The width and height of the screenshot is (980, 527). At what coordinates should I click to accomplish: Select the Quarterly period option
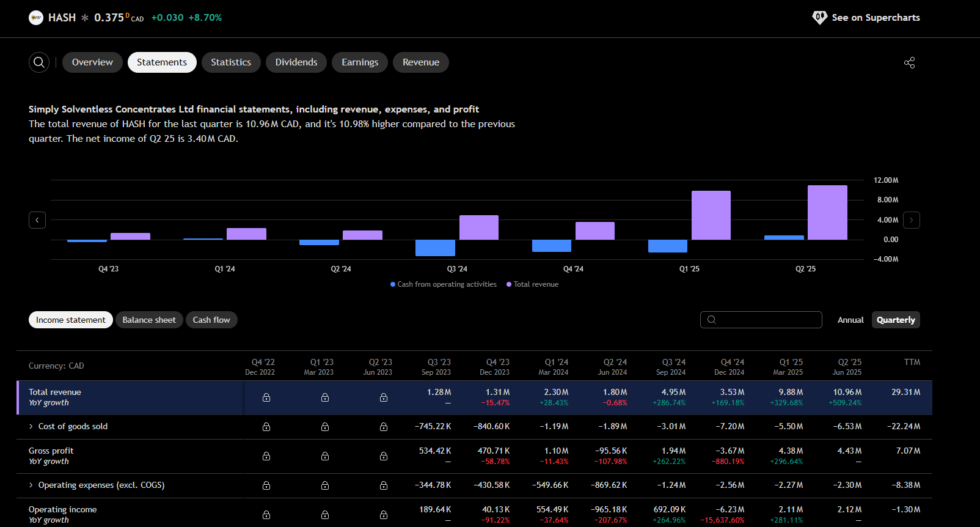click(x=896, y=320)
